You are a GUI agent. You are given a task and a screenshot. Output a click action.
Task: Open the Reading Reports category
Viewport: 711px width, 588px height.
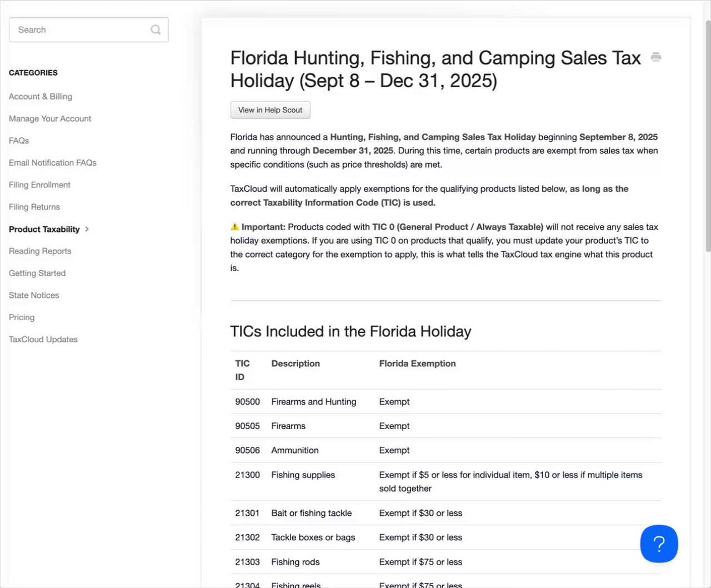click(40, 251)
